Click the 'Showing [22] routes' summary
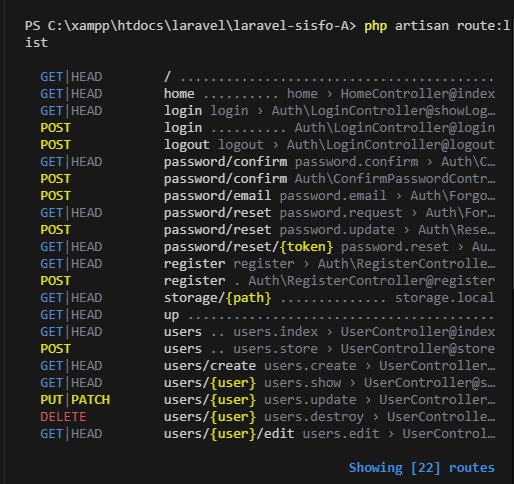Screen dimensions: 514x484 coord(422,468)
